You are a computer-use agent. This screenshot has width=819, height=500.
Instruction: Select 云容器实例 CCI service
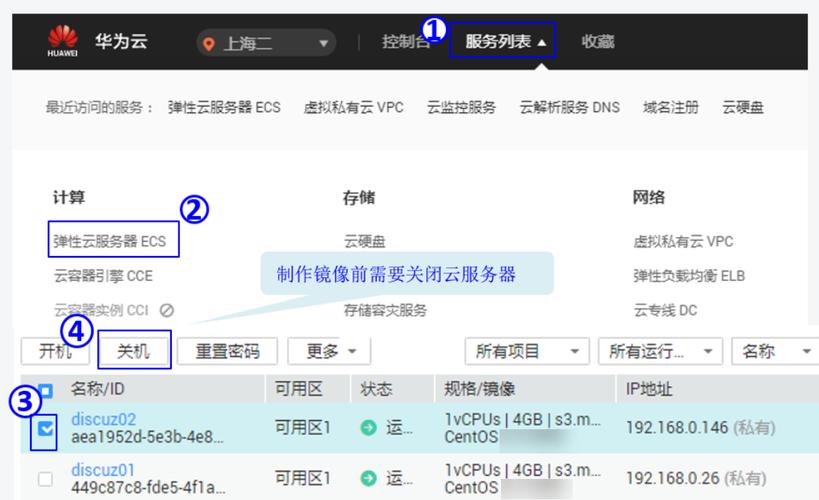[x=101, y=310]
